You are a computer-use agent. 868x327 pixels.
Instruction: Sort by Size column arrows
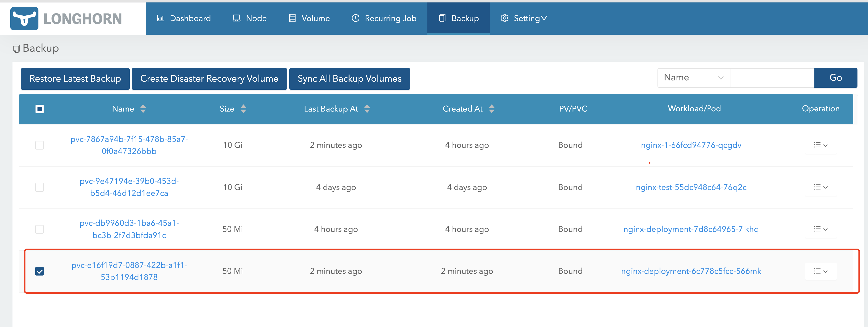(x=243, y=109)
